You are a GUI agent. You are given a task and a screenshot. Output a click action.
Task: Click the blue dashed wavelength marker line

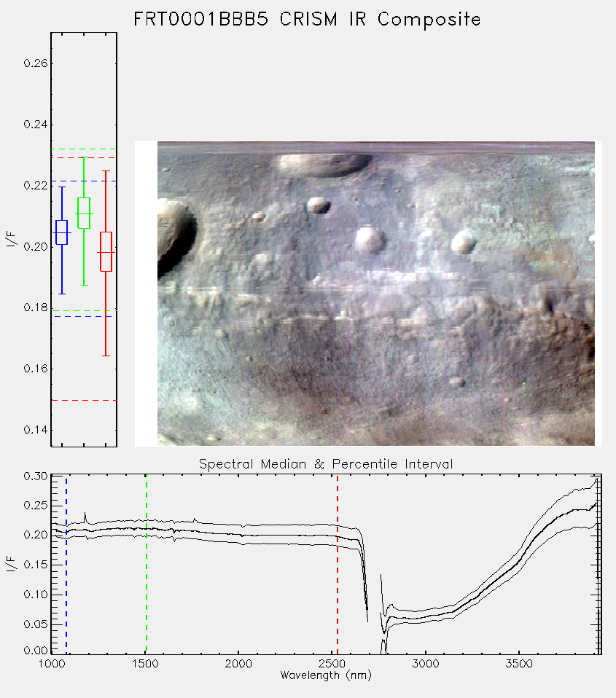pos(66,564)
